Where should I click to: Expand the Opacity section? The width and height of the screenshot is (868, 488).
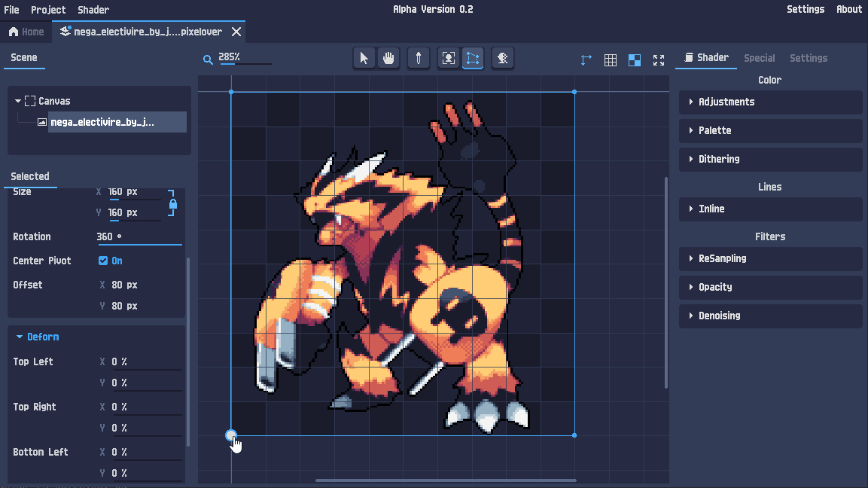[771, 287]
